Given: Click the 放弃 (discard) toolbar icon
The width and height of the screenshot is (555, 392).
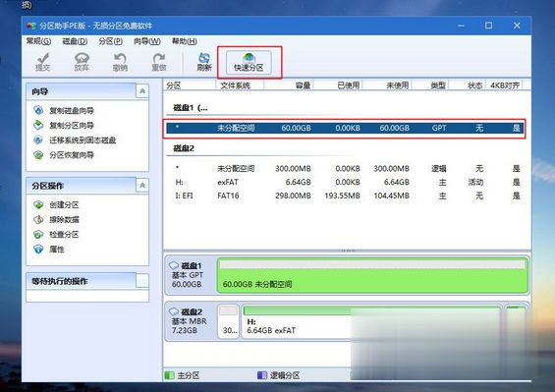Looking at the screenshot, I should (82, 62).
